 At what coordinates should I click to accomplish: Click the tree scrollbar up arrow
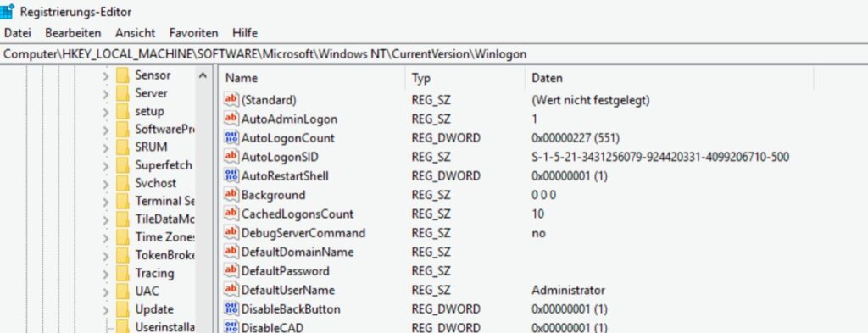point(203,75)
